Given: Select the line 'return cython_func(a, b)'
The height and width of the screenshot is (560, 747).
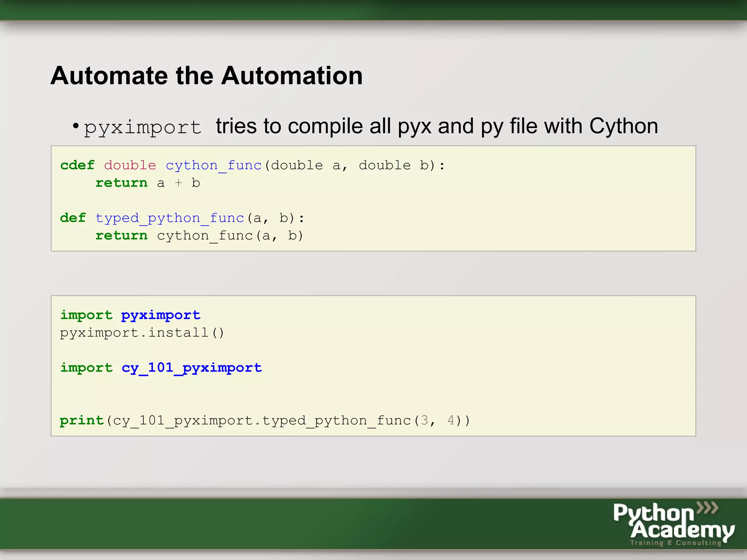Looking at the screenshot, I should [x=199, y=236].
